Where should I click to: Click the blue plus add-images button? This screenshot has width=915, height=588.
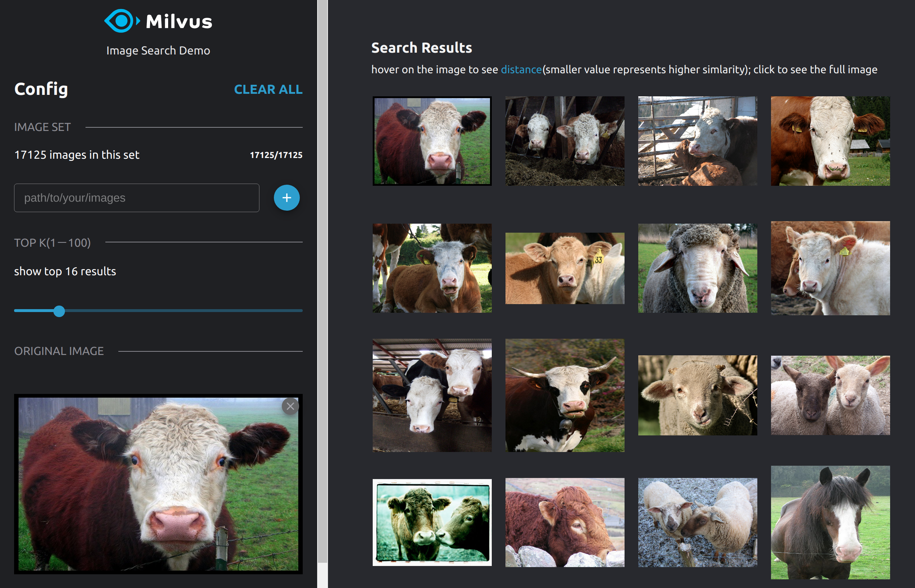[x=286, y=198]
